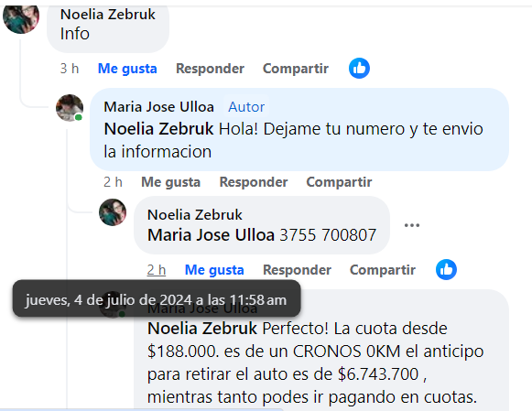Image resolution: width=532 pixels, height=411 pixels.
Task: Open the three-dot options on Noelia's number comment
Action: [412, 225]
